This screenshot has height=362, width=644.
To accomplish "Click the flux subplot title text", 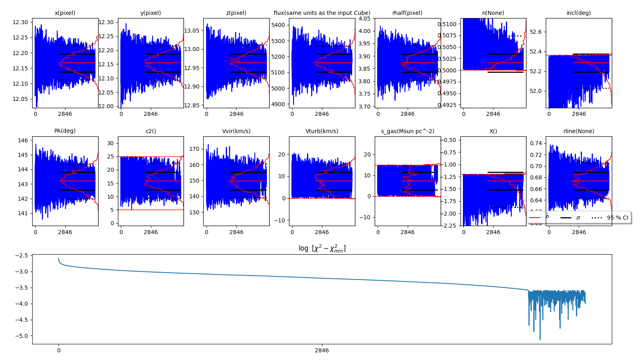I will click(322, 13).
